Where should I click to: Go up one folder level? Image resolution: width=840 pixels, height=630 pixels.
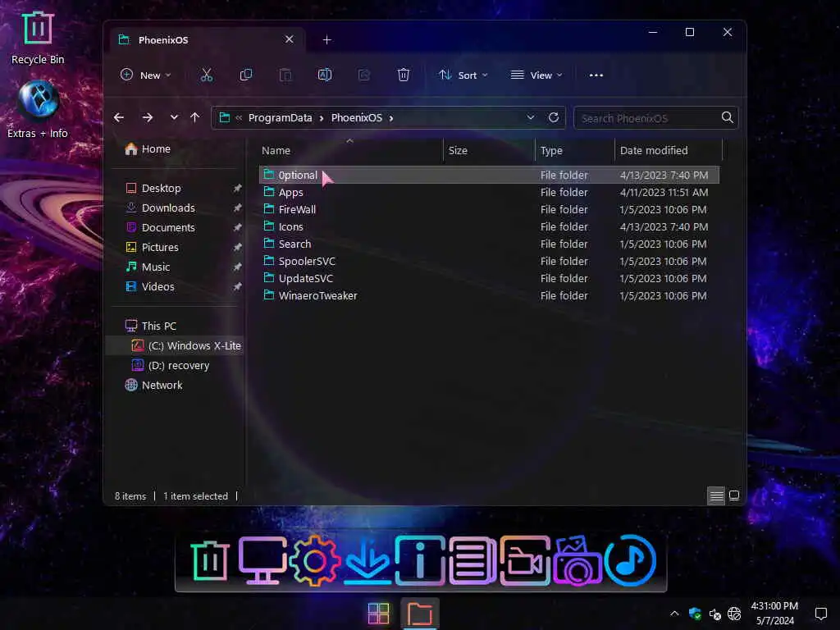coord(195,117)
